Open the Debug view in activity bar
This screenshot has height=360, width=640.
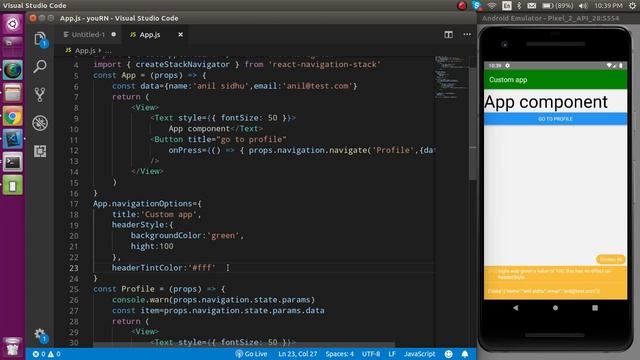(x=40, y=123)
